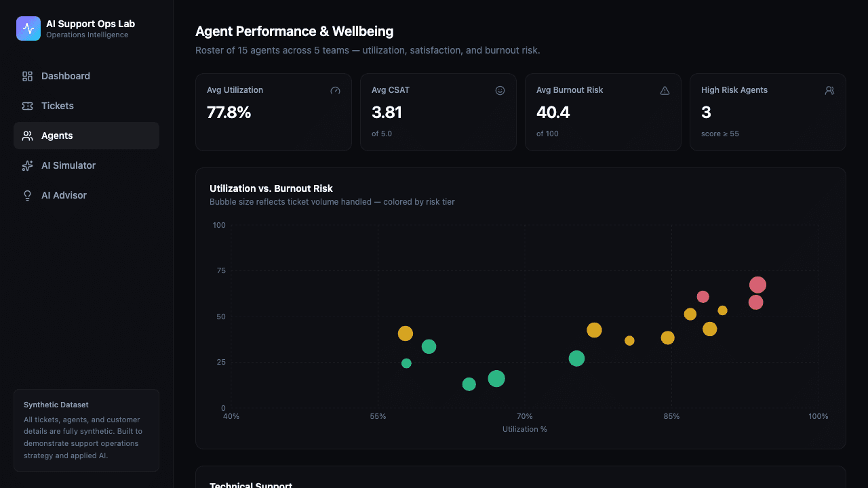
Task: Click the 85% x-axis tick label
Action: click(671, 416)
